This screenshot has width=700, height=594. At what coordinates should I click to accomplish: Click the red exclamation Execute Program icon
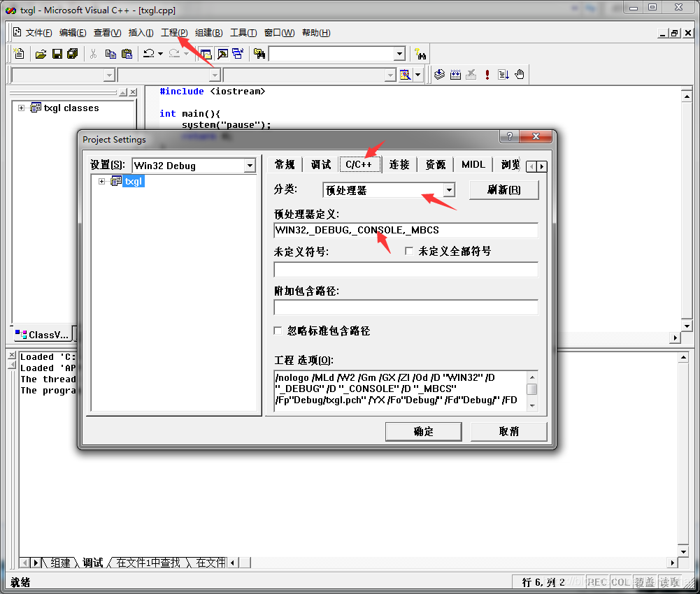(x=487, y=75)
